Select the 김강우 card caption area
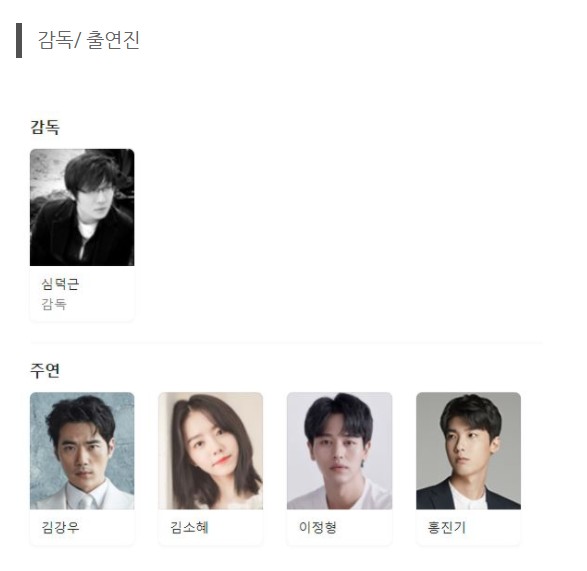587x571 pixels. pos(82,527)
